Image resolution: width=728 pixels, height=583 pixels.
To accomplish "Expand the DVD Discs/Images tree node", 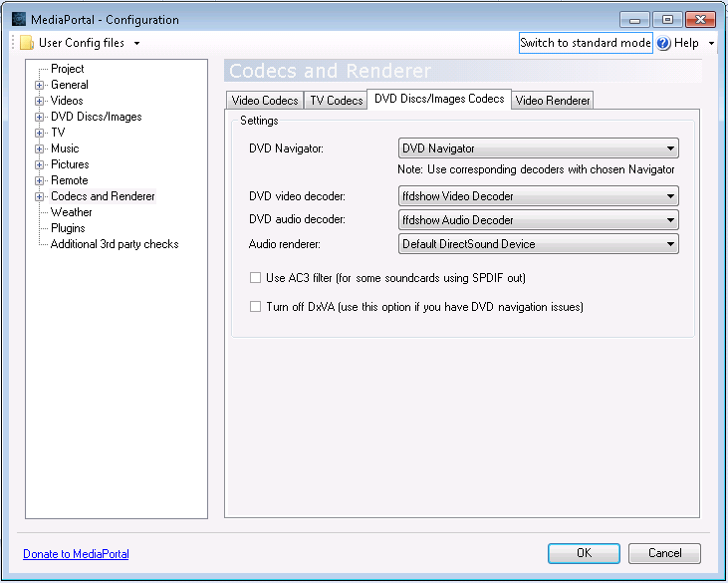I will click(40, 117).
